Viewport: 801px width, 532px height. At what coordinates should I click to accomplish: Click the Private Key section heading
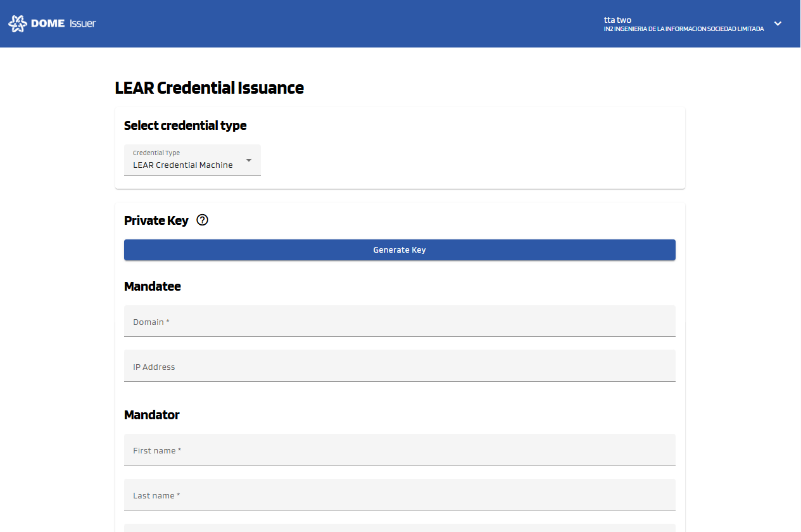[156, 220]
